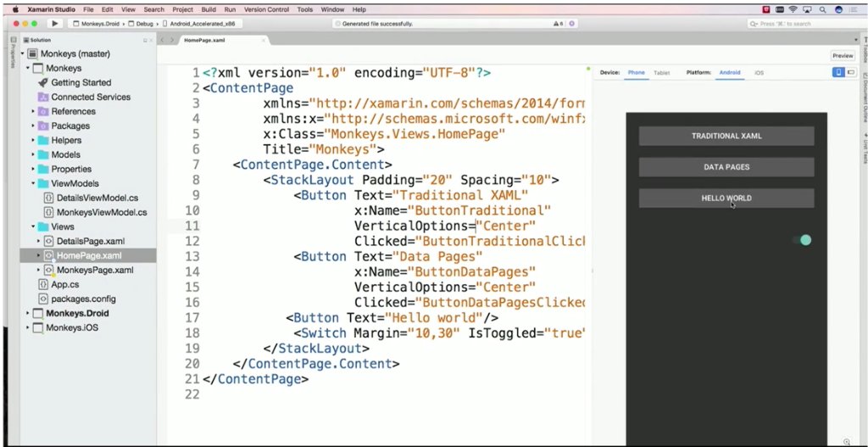Screen dimensions: 868x447
Task: Open the Debug configuration selector
Action: [142, 24]
